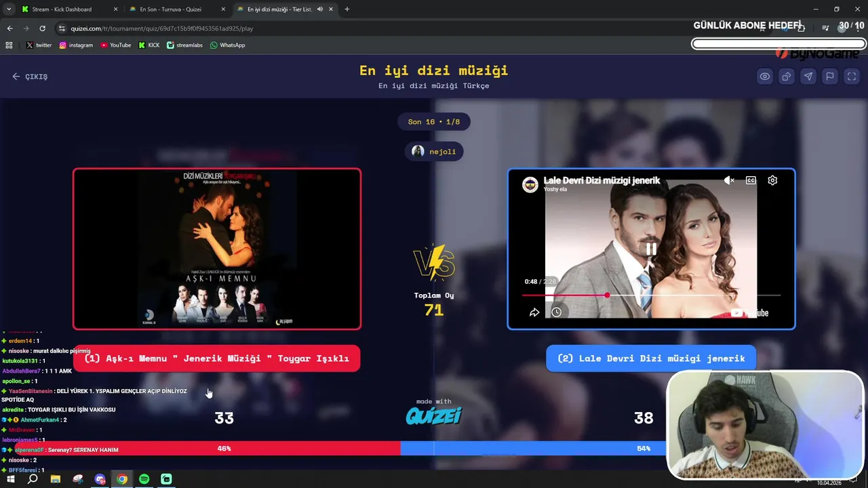868x488 pixels.
Task: Click the Son 16 • 1/8 round badge
Action: (x=434, y=122)
